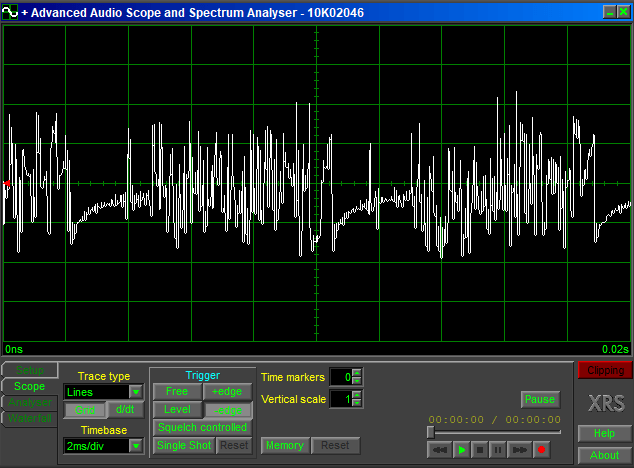Screen dimensions: 634x468
Task: Click the fast-forward transport icon
Action: coord(519,450)
